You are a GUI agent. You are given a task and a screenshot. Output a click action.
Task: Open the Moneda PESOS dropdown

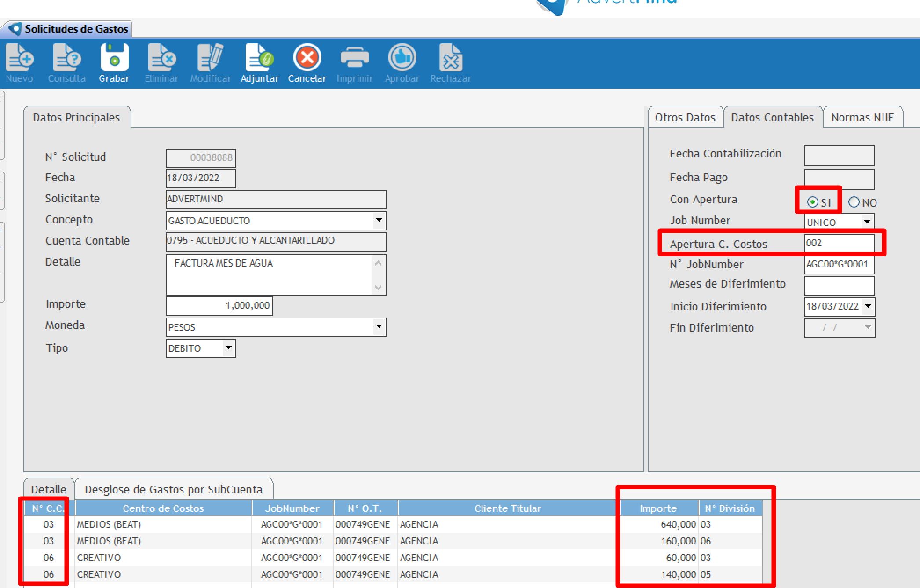tap(379, 327)
